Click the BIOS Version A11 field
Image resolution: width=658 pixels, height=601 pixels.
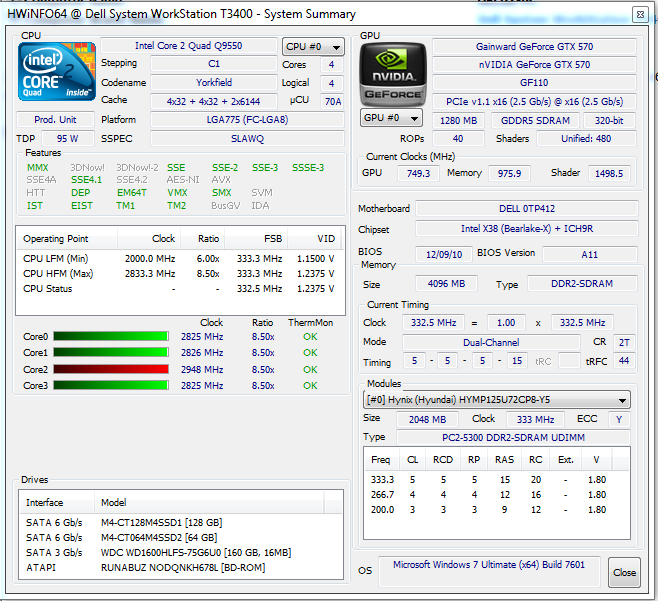(590, 255)
